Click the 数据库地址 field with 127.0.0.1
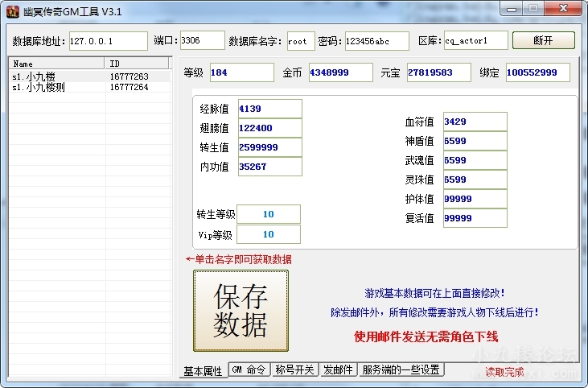 pyautogui.click(x=108, y=41)
